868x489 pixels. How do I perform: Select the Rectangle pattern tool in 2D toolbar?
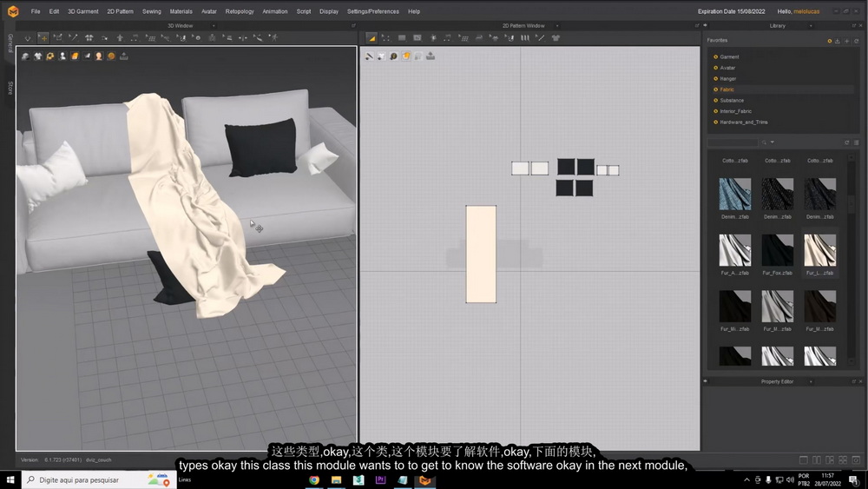(402, 38)
